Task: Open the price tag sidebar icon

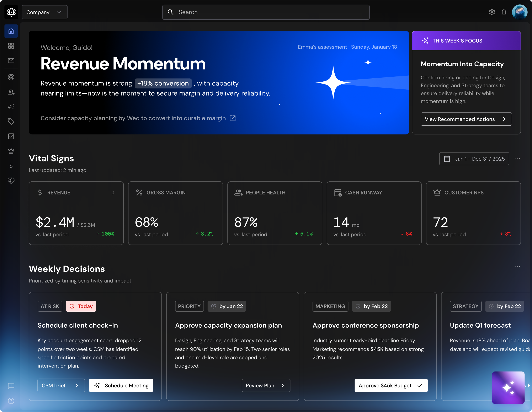Action: (x=11, y=121)
